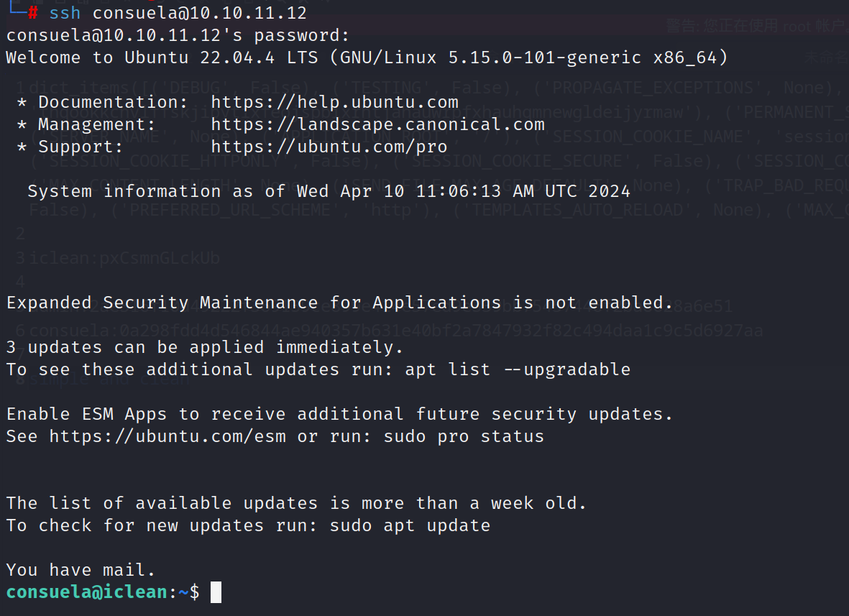Click the Expanded Security Maintenance notice

339,303
